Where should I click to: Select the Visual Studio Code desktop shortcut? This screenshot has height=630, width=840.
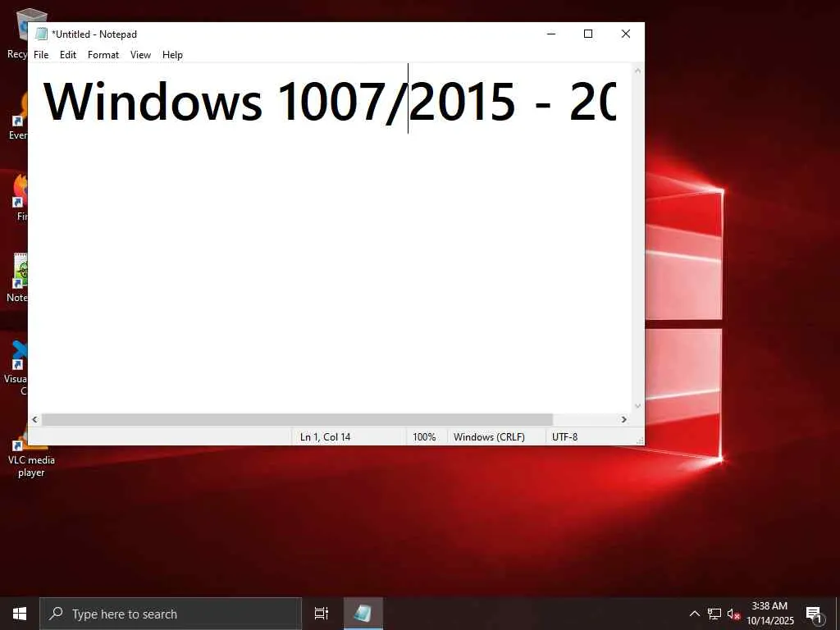[x=17, y=367]
